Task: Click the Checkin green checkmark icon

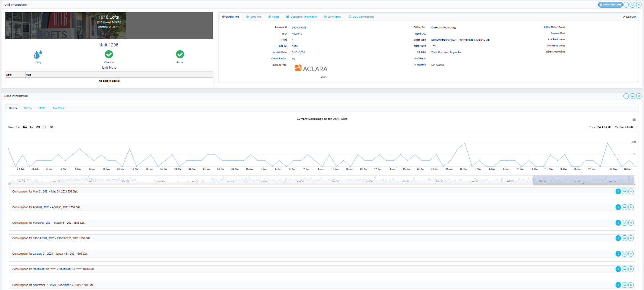Action: click(109, 54)
